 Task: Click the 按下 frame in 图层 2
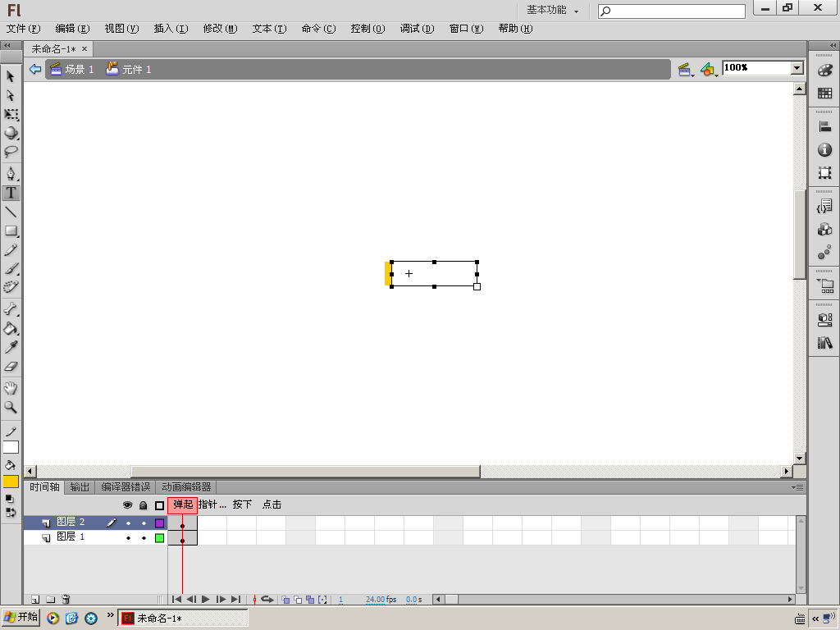point(242,523)
